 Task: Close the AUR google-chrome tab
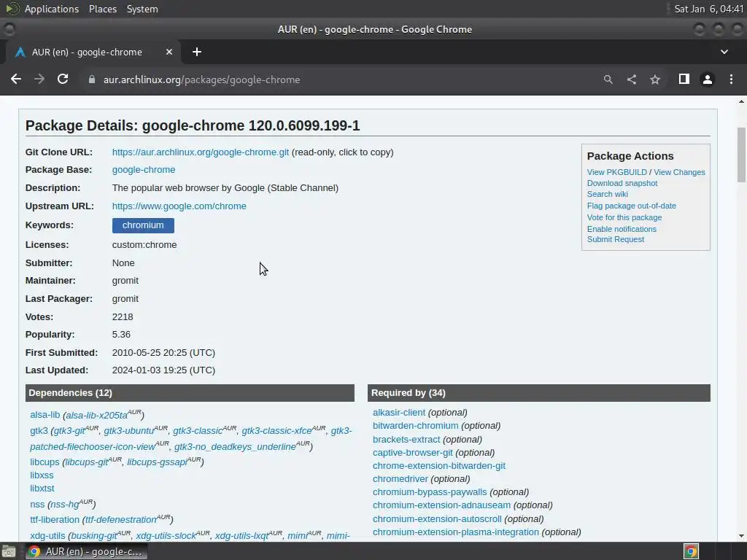click(169, 52)
